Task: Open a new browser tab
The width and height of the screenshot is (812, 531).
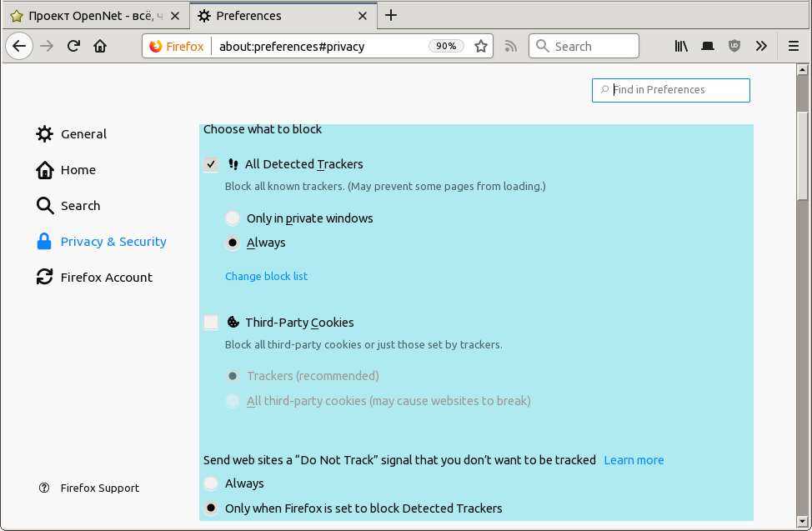Action: [x=391, y=15]
